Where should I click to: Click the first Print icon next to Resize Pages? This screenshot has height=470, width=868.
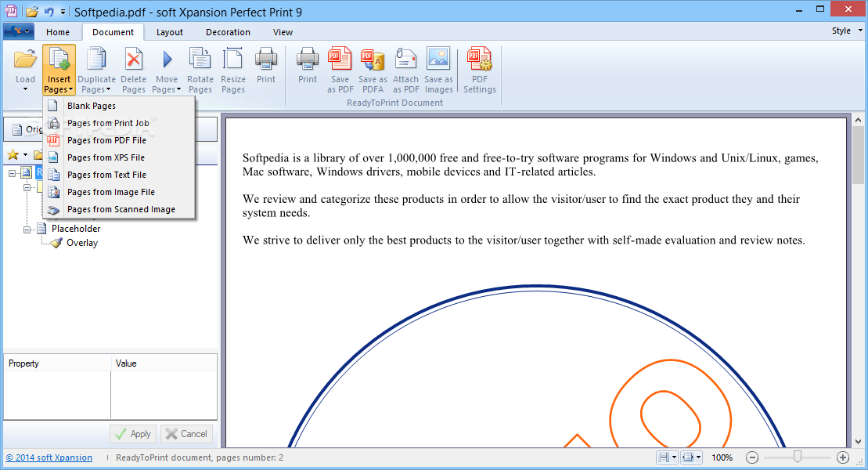(x=265, y=60)
